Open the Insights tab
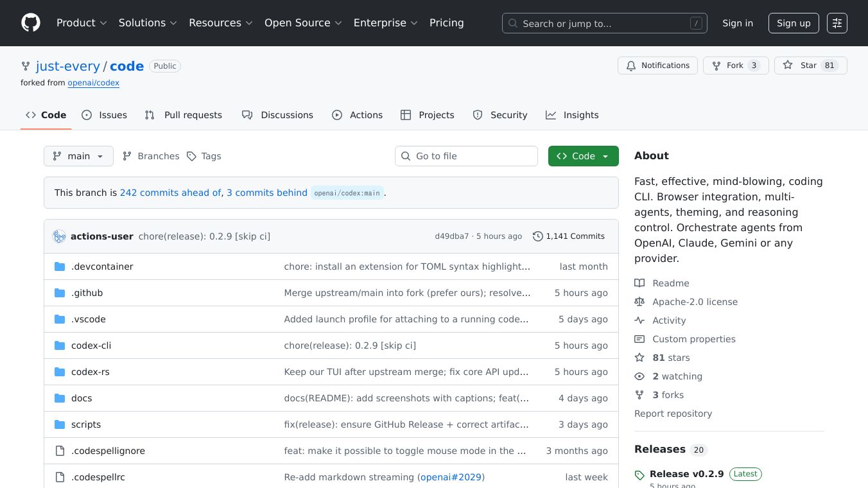The height and width of the screenshot is (488, 868). point(572,115)
